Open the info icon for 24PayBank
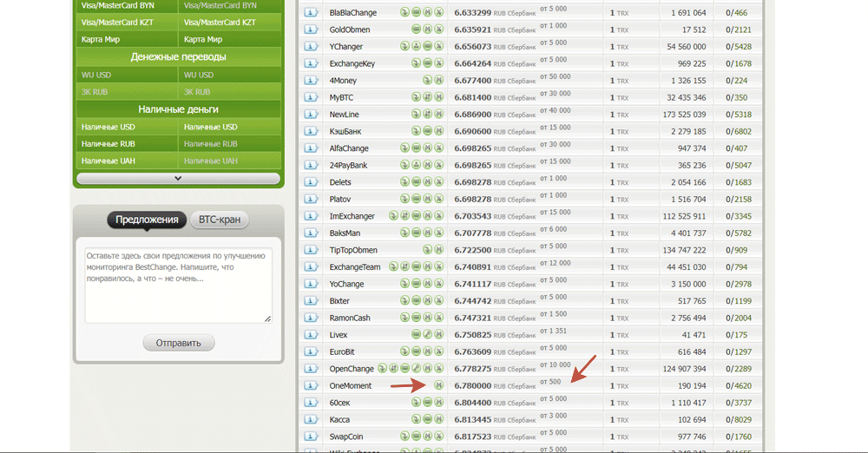Image resolution: width=868 pixels, height=453 pixels. pyautogui.click(x=311, y=165)
